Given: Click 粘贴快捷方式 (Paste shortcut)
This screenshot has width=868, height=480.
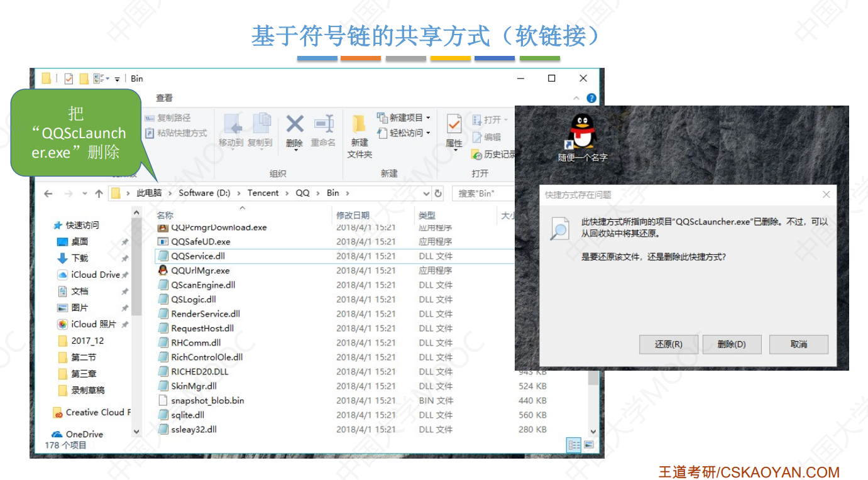Looking at the screenshot, I should tap(176, 133).
